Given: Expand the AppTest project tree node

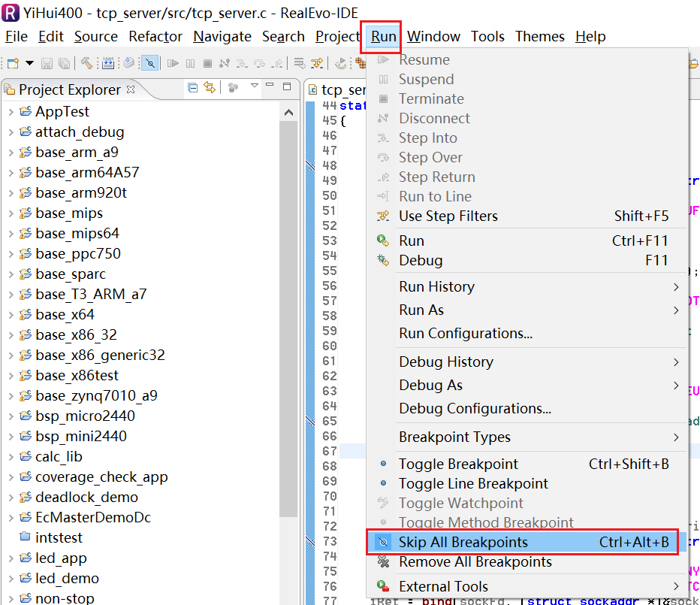Looking at the screenshot, I should tap(11, 112).
